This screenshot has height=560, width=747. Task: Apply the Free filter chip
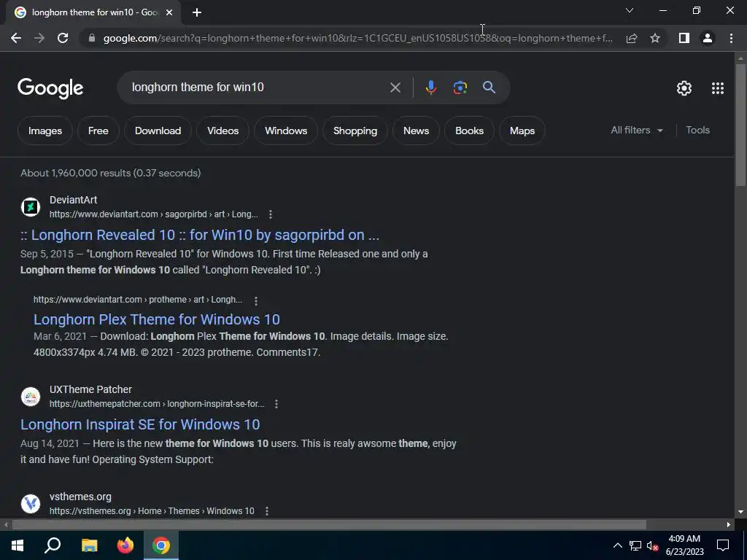[98, 131]
